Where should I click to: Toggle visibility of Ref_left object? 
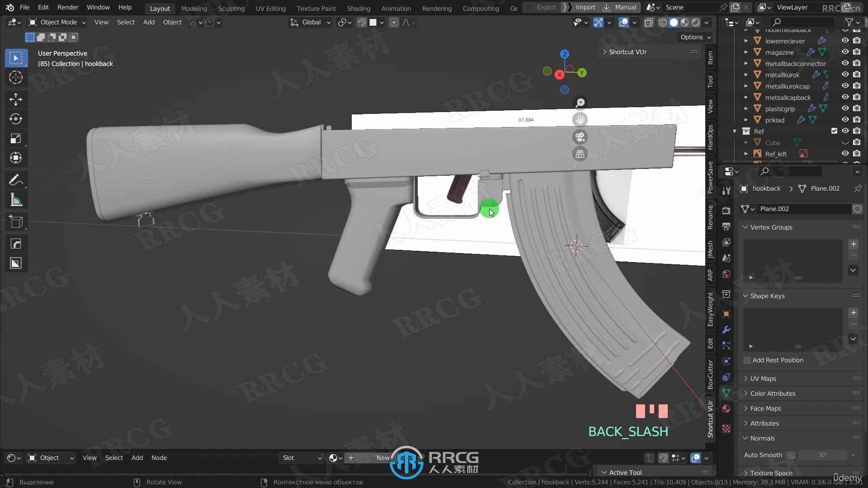[845, 154]
